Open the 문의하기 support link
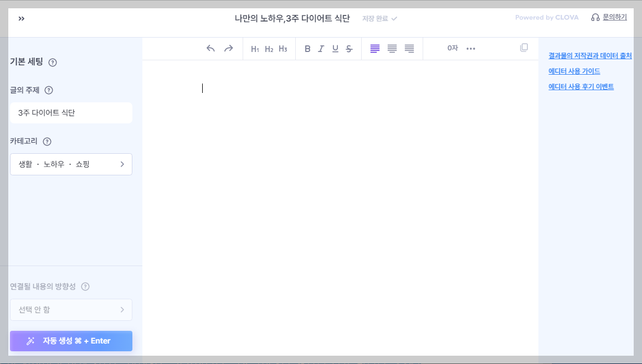The image size is (642, 364). [615, 17]
